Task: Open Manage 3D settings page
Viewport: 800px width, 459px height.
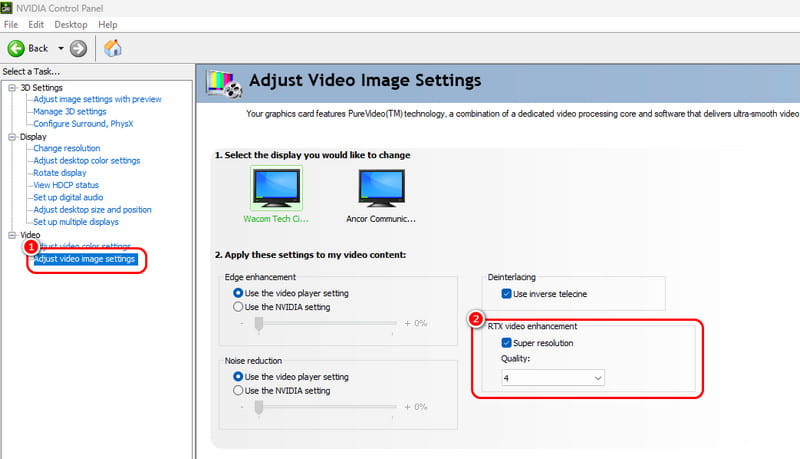Action: click(x=69, y=111)
